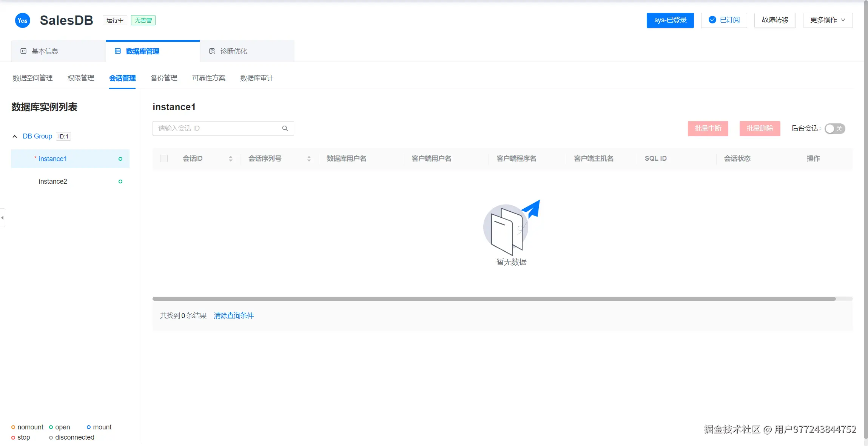Switch to the 基本信息 tab
Screen dimensions: 868x446
coord(45,51)
